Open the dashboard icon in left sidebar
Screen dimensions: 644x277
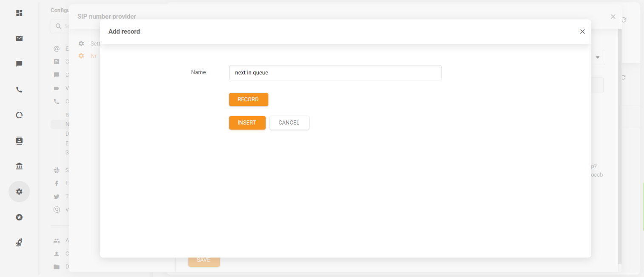coord(19,13)
